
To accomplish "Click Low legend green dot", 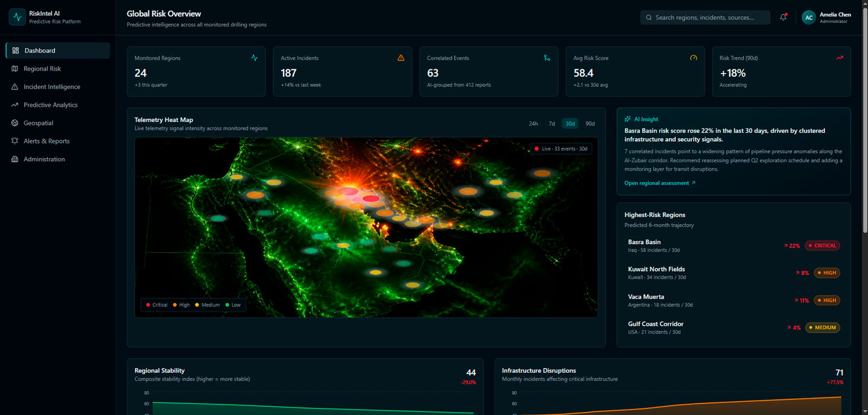I will point(227,305).
